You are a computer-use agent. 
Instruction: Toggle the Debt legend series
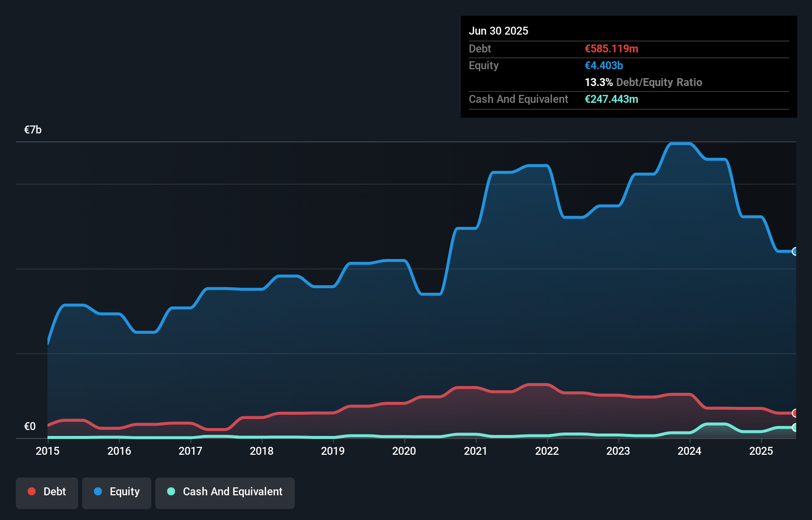tap(47, 492)
